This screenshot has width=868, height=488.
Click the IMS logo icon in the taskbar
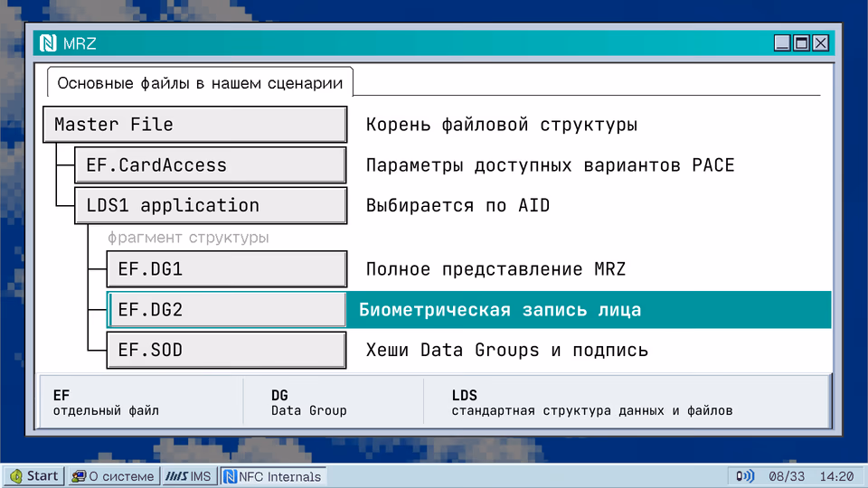click(x=176, y=476)
